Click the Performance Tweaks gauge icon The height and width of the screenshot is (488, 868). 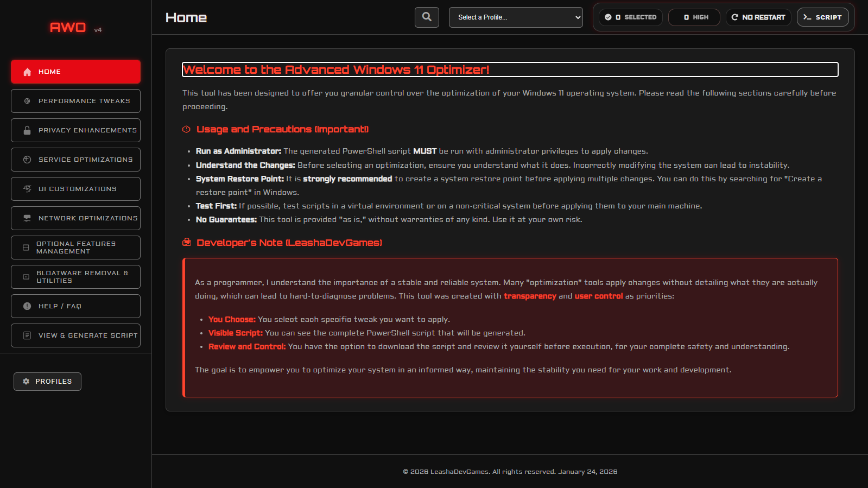(x=27, y=101)
